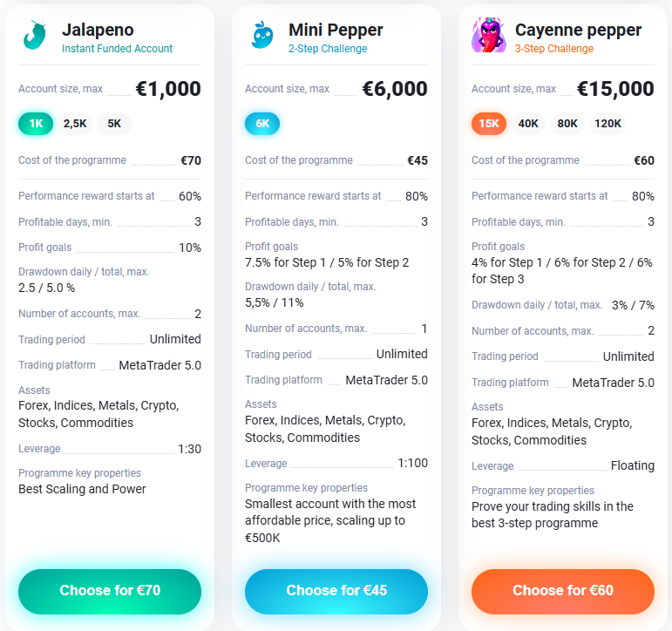Select the 5K Jalapeno account size
The image size is (672, 631).
point(114,124)
